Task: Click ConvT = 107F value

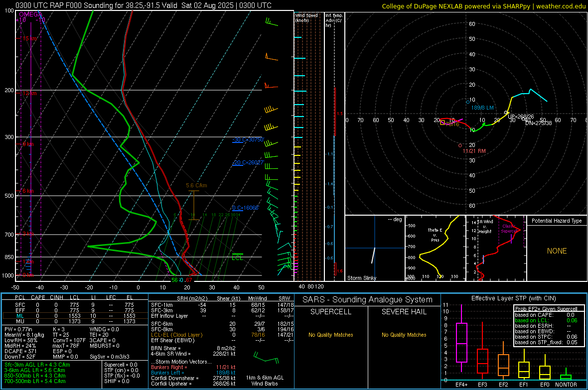Action: [x=69, y=341]
